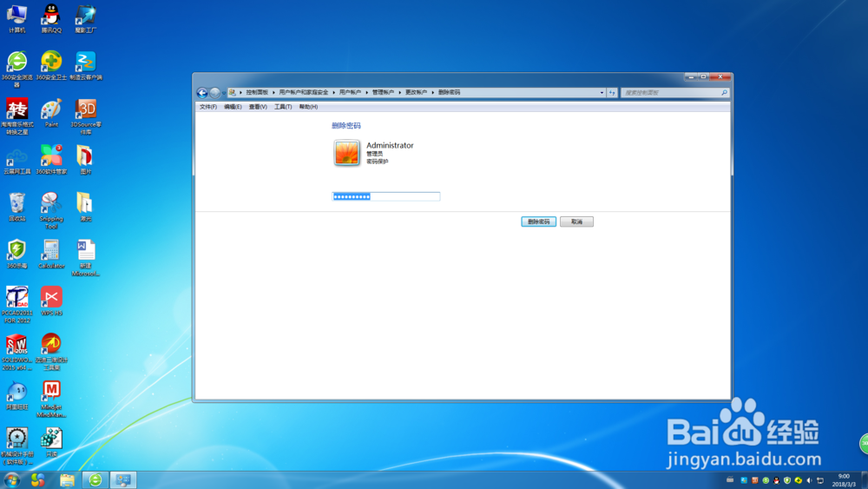Expand the arrow after the 用户帐户 breadcrumb
This screenshot has width=868, height=489.
click(x=366, y=92)
